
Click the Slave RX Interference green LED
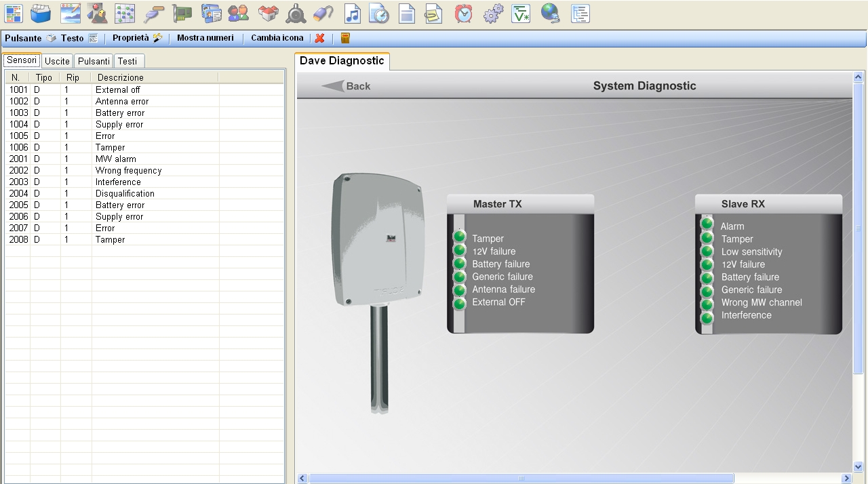tap(707, 317)
